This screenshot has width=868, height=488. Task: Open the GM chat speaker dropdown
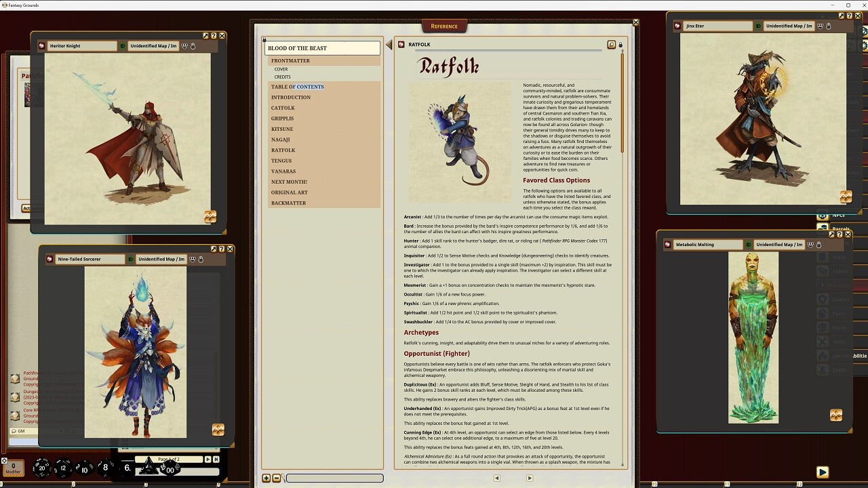pyautogui.click(x=18, y=431)
